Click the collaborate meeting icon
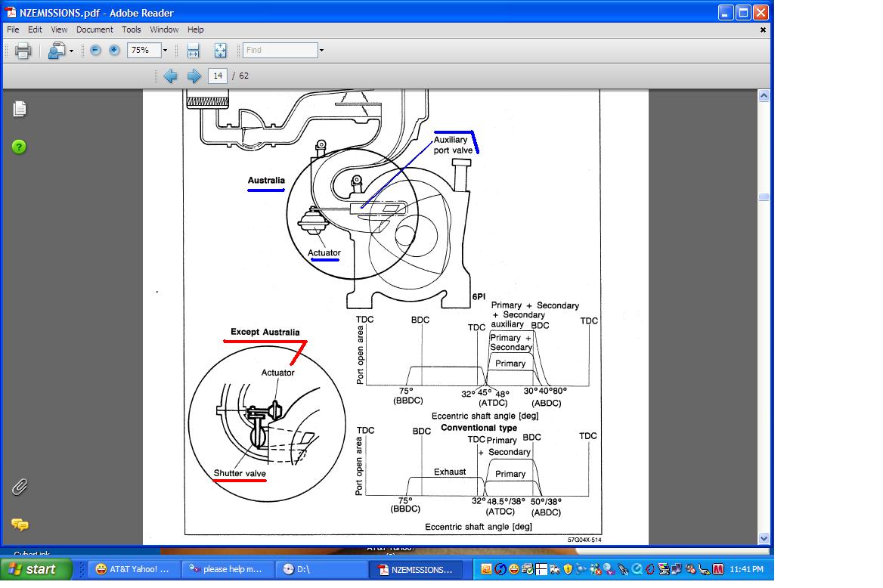 pos(56,51)
